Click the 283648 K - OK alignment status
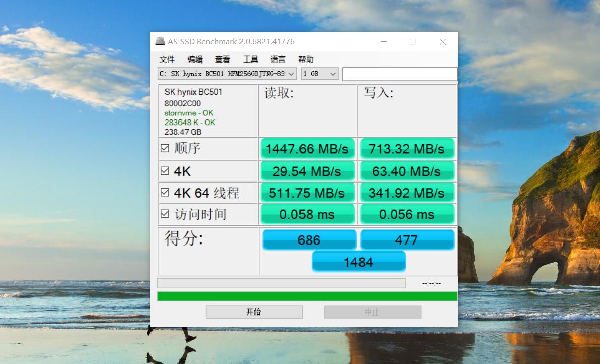 pyautogui.click(x=190, y=123)
